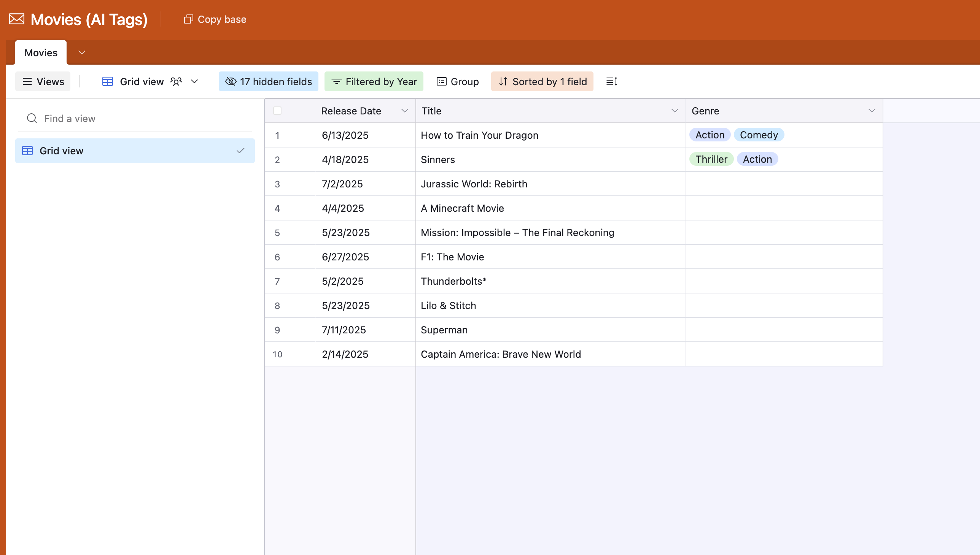Click the Copy base link
The image size is (980, 555).
[215, 19]
